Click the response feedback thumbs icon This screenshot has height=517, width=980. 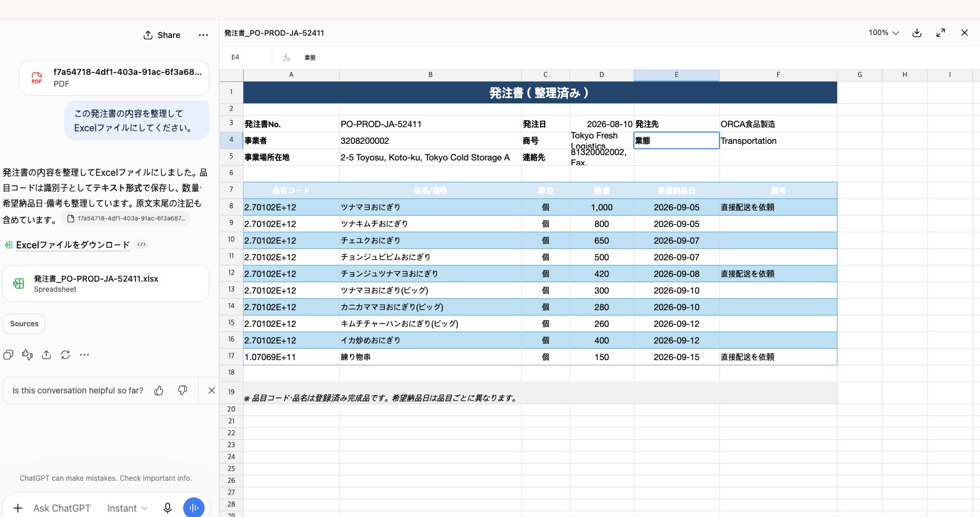coord(27,355)
